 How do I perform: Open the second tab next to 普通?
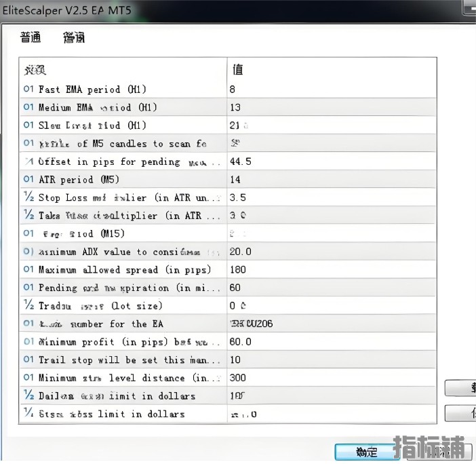pos(74,38)
